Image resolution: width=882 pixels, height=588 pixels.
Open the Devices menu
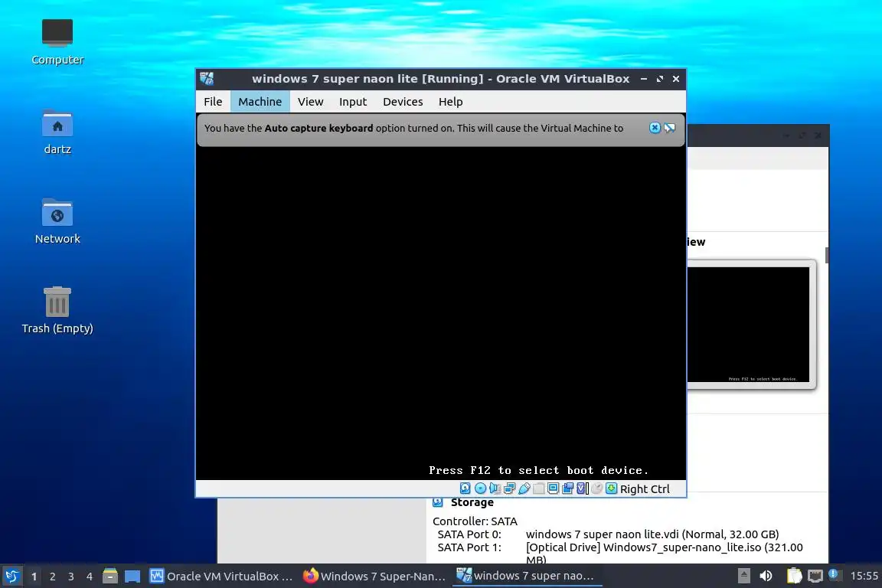click(x=403, y=102)
